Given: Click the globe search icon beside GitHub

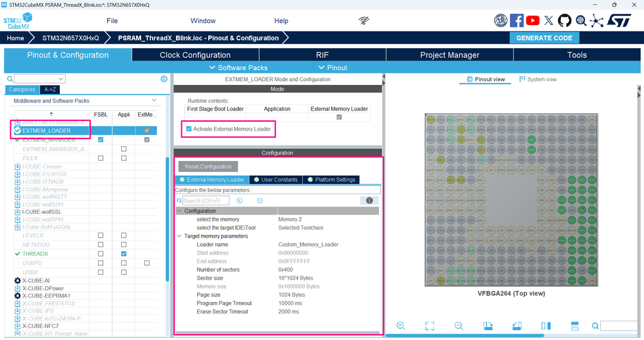Looking at the screenshot, I should point(581,21).
